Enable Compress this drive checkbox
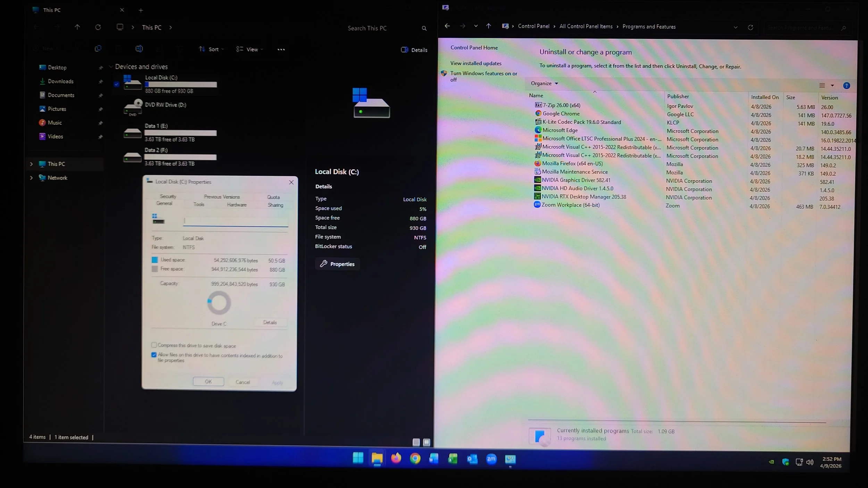This screenshot has width=868, height=488. click(x=154, y=345)
